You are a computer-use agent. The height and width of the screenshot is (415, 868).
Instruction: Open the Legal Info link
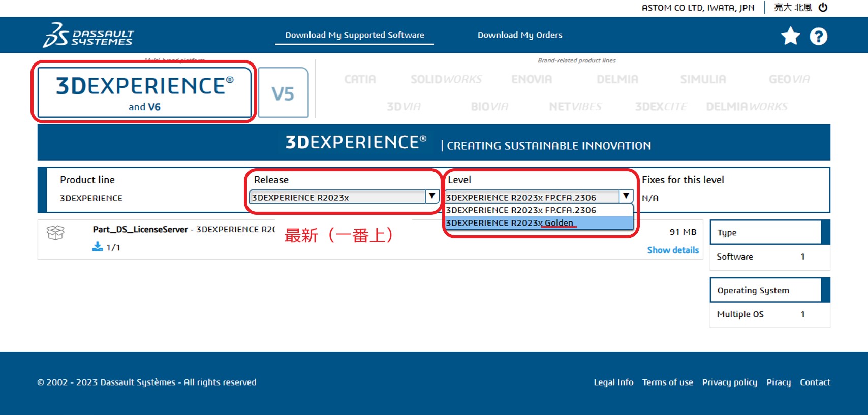coord(613,382)
